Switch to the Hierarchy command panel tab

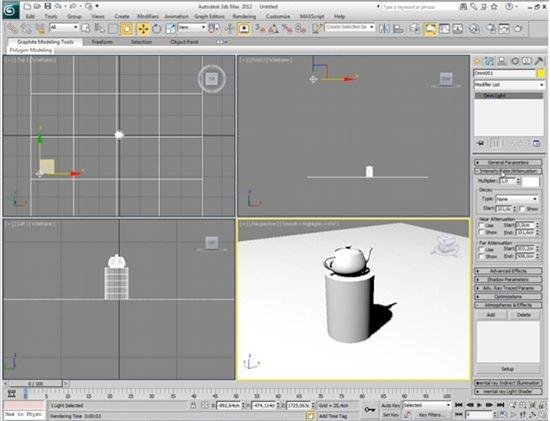pos(502,62)
